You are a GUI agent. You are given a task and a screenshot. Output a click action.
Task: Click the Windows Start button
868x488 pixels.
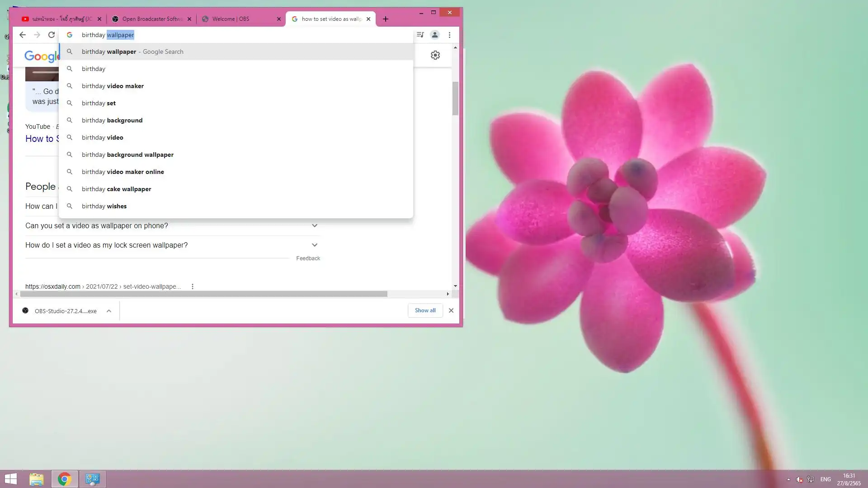(x=11, y=479)
